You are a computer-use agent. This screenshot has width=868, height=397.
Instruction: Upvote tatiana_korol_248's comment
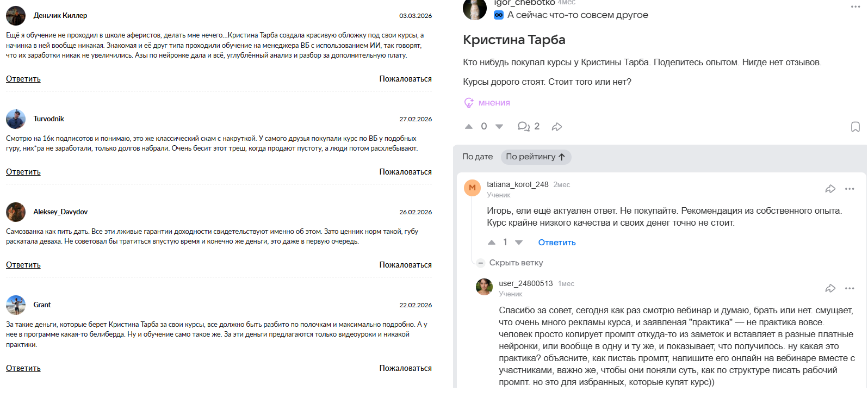[492, 241]
